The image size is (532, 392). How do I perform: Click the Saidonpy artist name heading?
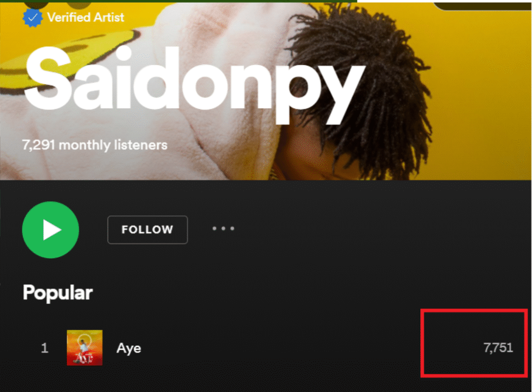tap(195, 84)
